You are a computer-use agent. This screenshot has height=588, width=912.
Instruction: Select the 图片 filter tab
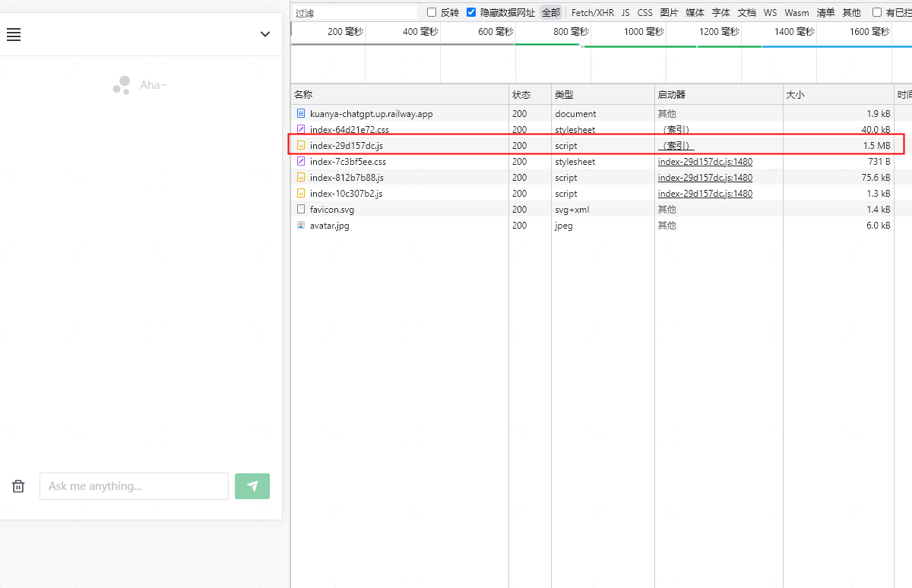click(670, 13)
